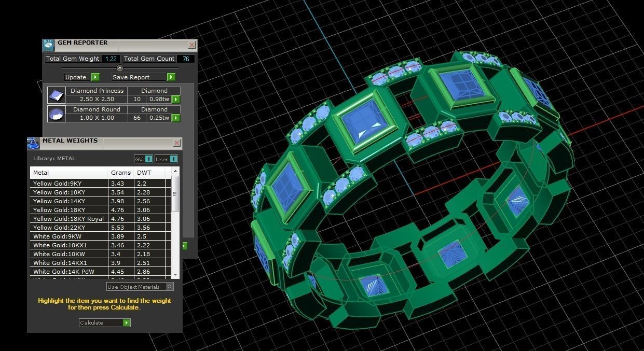Viewport: 644px width, 351px height.
Task: Click the Total Gem Count value 76
Action: click(186, 59)
